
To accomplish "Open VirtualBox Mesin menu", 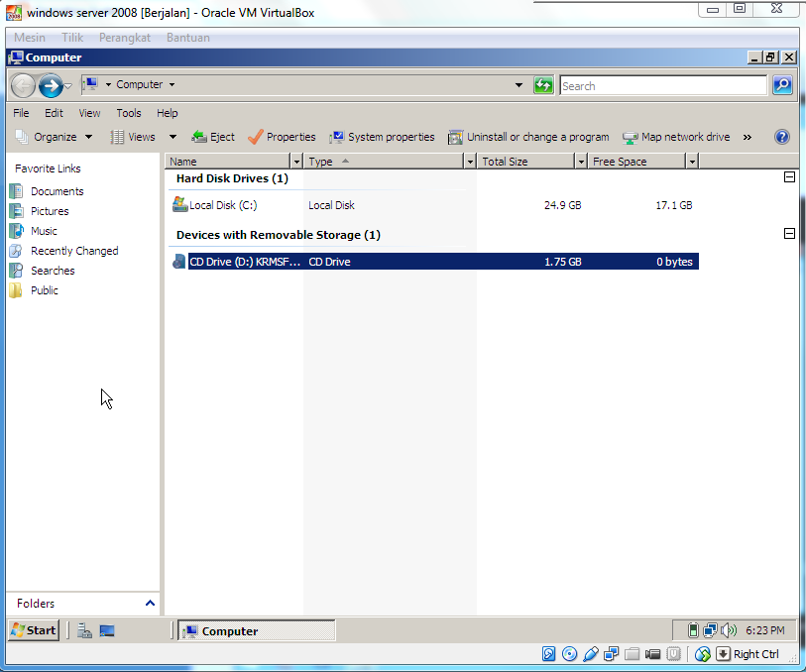I will click(x=30, y=38).
